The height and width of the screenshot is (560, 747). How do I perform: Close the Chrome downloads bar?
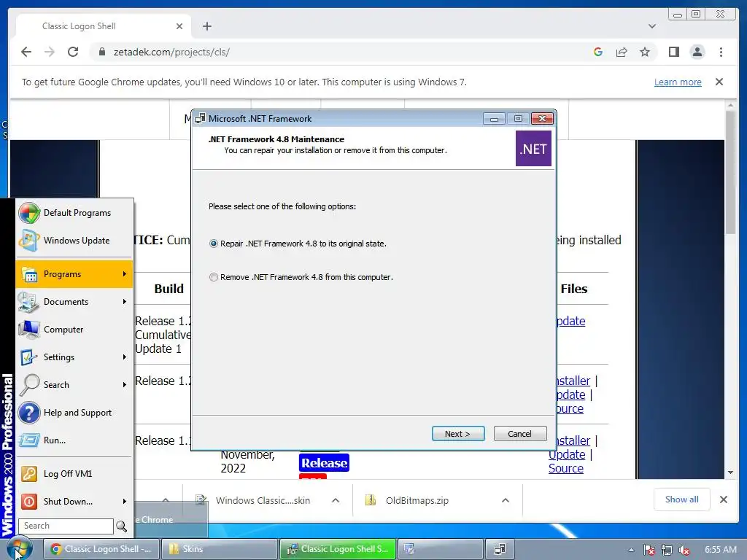(x=724, y=499)
